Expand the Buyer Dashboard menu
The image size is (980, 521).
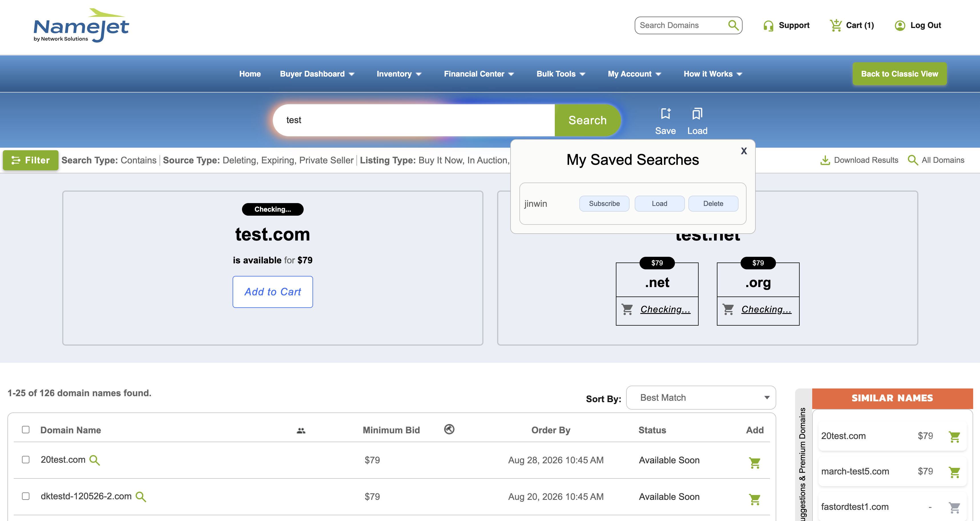[317, 74]
